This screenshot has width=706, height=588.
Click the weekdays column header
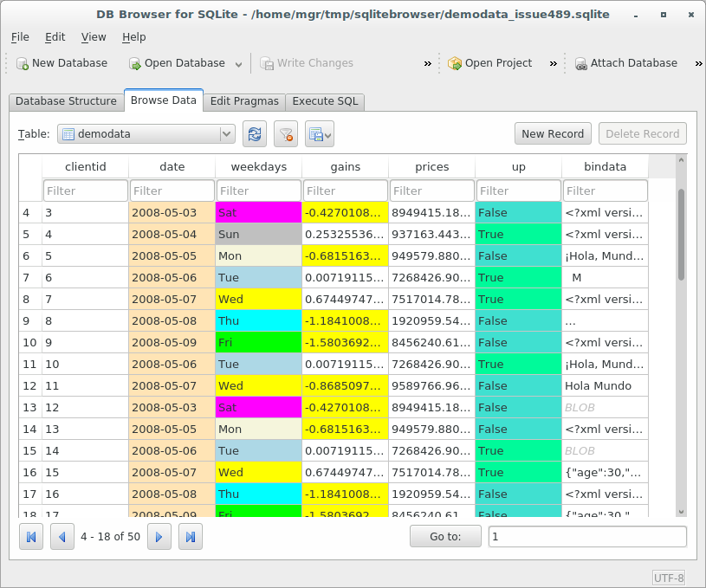tap(258, 167)
